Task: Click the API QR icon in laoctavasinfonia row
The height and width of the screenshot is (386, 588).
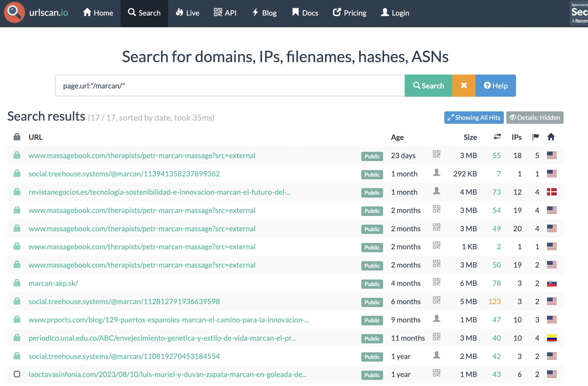Action: coord(437,373)
